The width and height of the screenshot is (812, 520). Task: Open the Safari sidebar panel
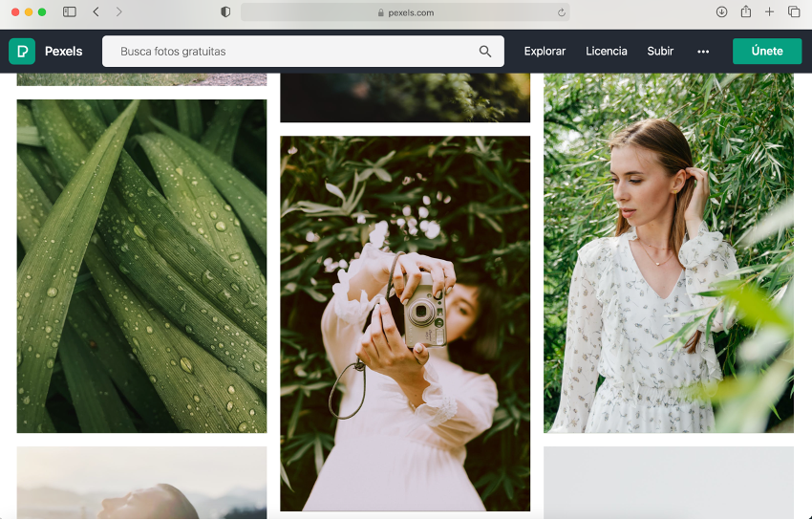(x=70, y=11)
